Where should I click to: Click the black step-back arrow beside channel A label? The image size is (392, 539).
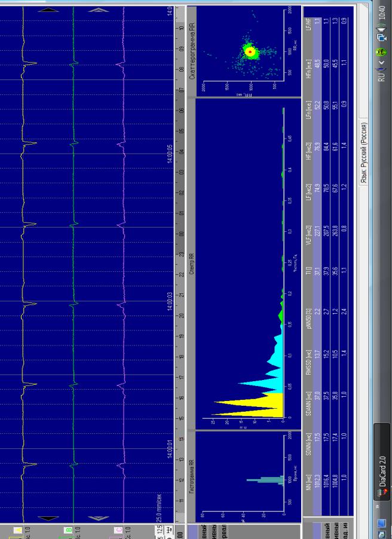(x=48, y=518)
